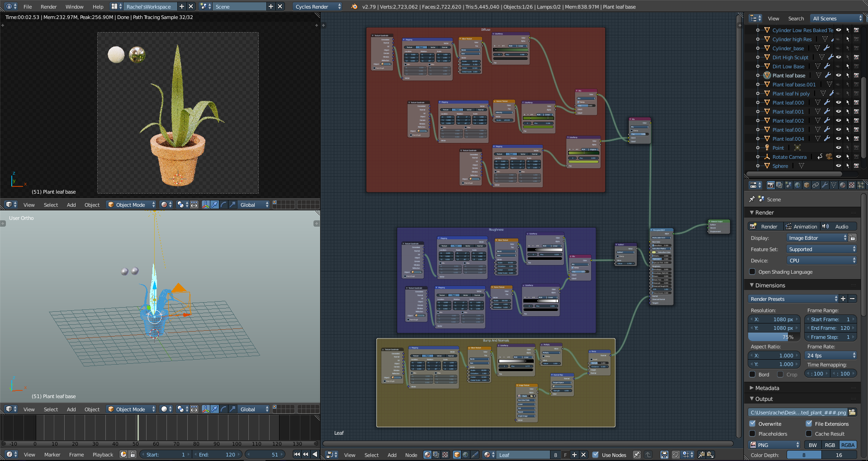Hide the Plant leaf.001 object in viewport
Screen dimensions: 868x461
click(838, 111)
